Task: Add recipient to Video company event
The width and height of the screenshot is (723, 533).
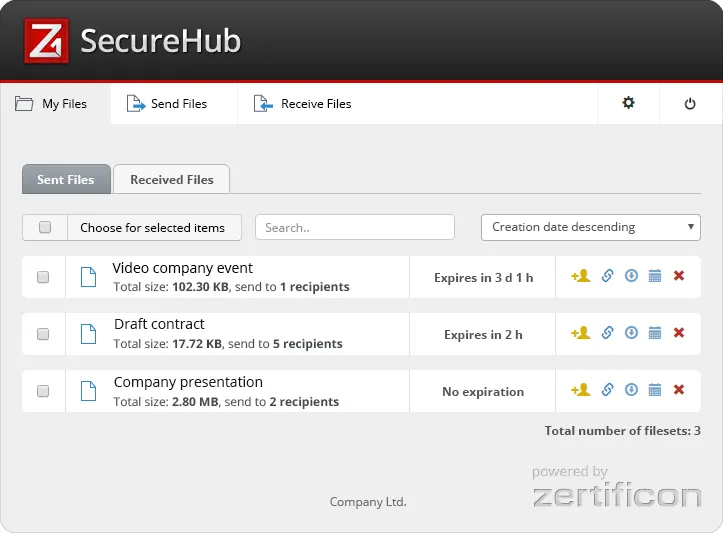Action: 581,276
